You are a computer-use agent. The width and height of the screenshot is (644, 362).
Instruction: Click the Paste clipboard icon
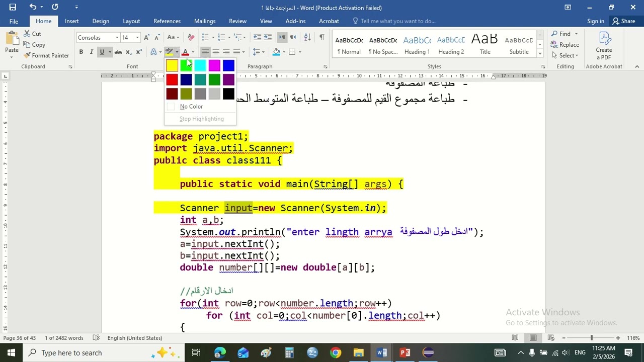(12, 39)
